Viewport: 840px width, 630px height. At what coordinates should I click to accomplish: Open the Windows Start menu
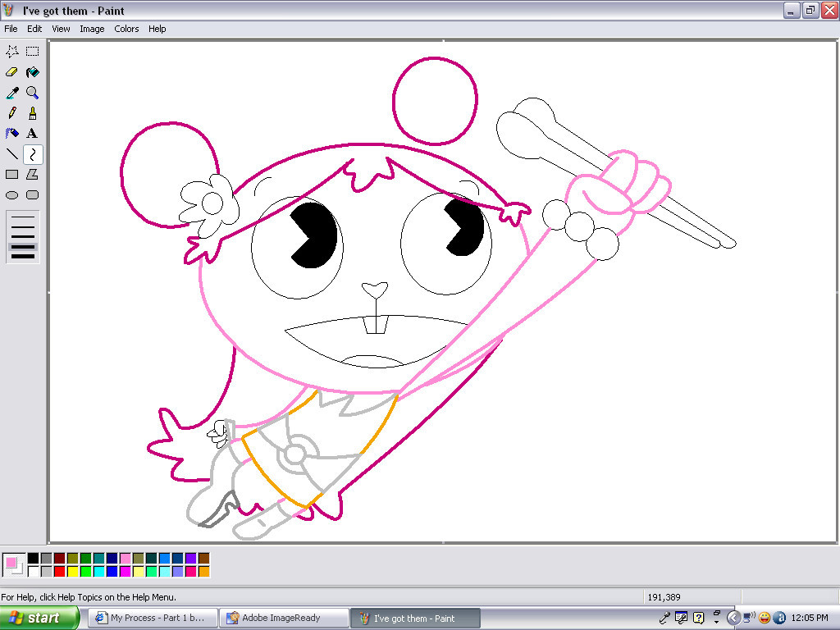[39, 618]
